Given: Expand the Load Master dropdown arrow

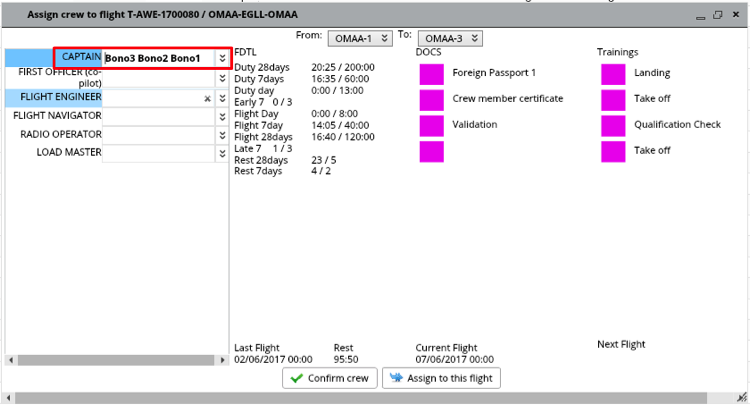Looking at the screenshot, I should click(x=222, y=154).
